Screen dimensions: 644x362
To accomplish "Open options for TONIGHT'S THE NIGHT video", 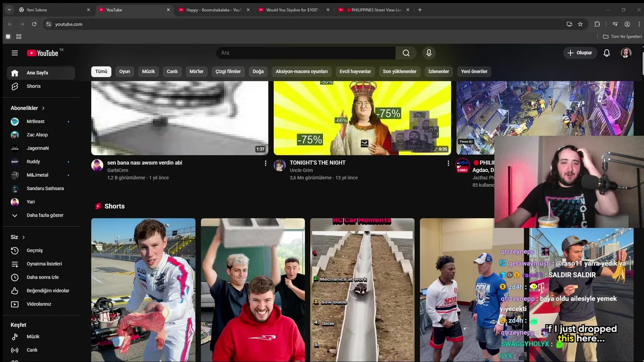I will [x=448, y=163].
